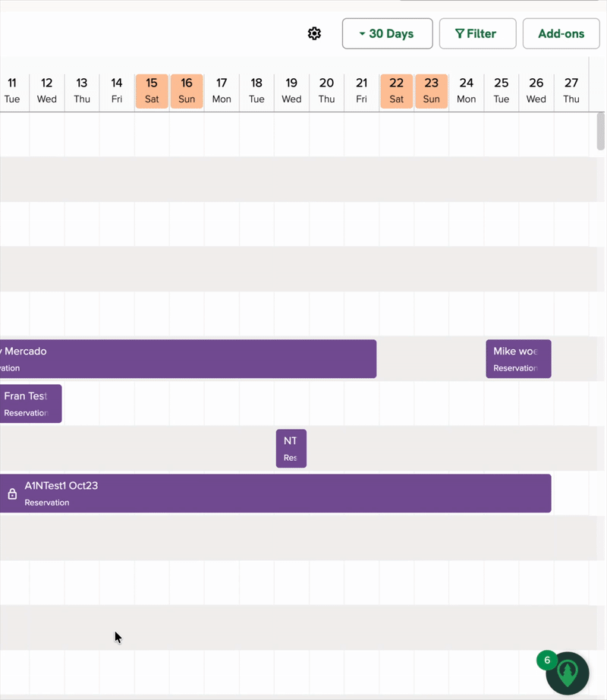Open the Mike reservation block

[517, 358]
